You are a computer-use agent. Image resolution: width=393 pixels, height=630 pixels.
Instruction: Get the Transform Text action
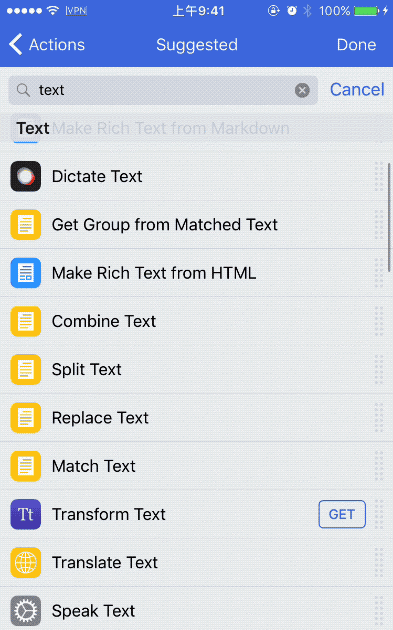pyautogui.click(x=342, y=514)
